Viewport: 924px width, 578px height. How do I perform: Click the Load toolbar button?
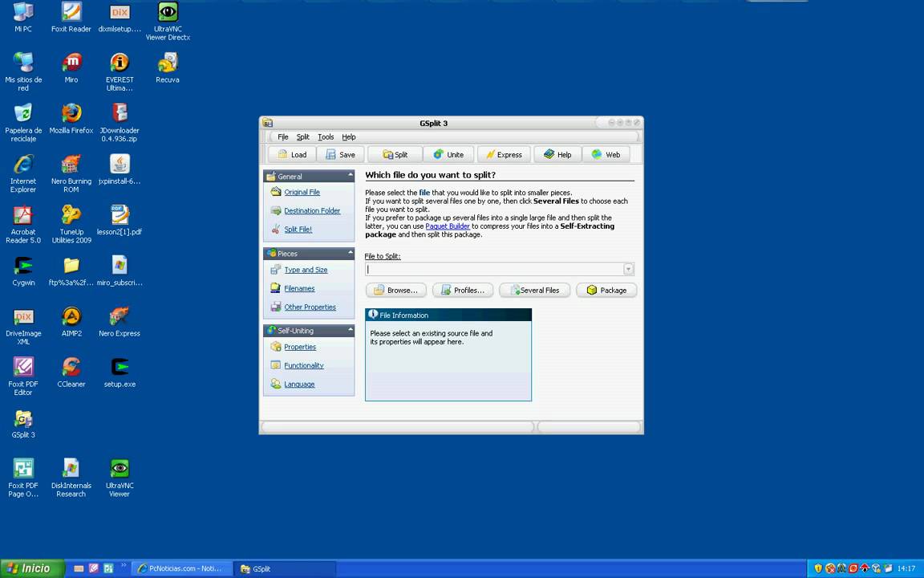(x=292, y=154)
